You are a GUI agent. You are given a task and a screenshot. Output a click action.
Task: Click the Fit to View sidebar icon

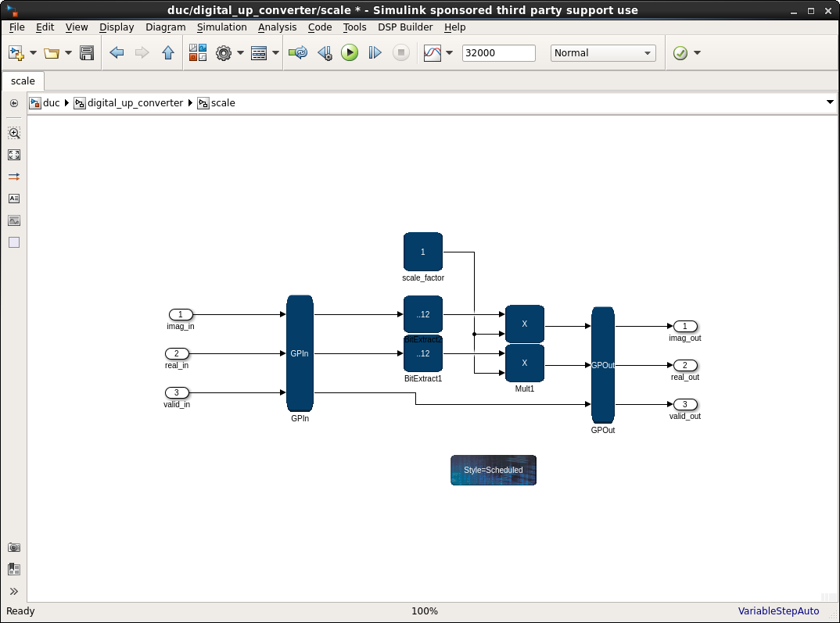[14, 156]
